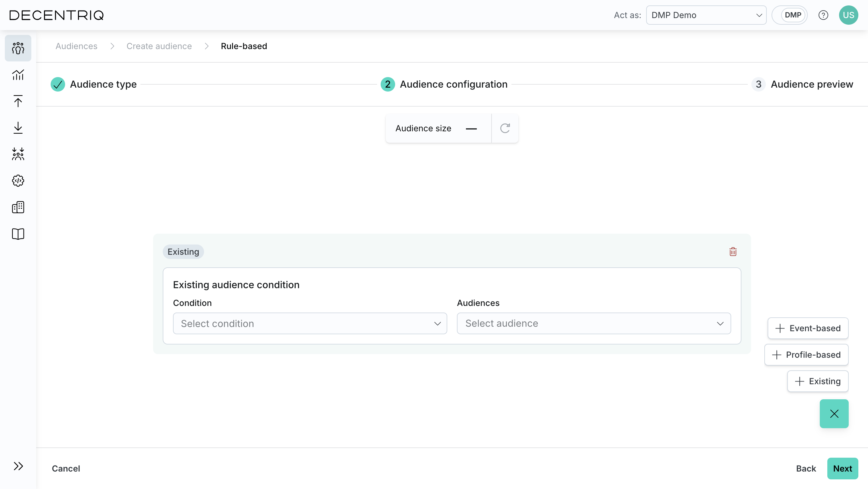Go Back to previous step
The width and height of the screenshot is (868, 489).
(x=806, y=469)
